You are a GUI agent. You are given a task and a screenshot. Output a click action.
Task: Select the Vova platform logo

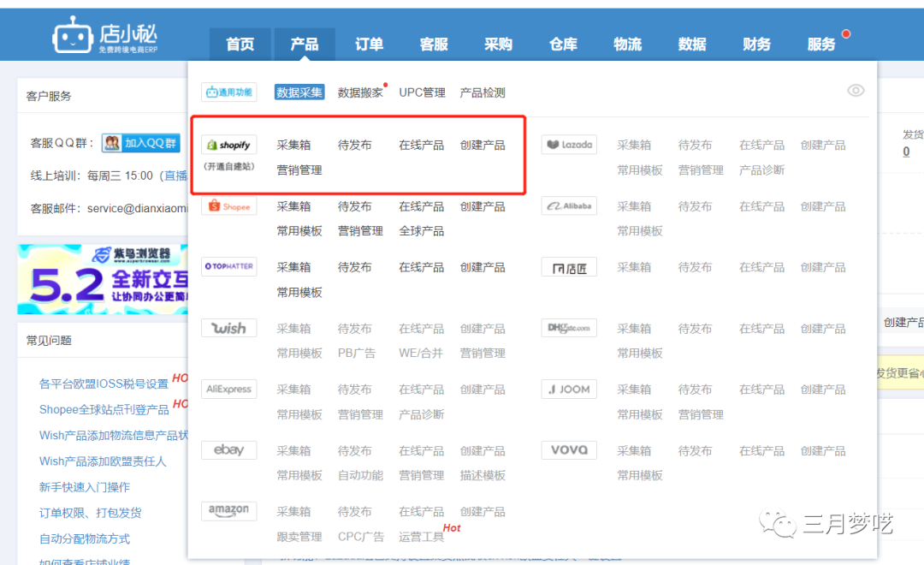pyautogui.click(x=569, y=450)
